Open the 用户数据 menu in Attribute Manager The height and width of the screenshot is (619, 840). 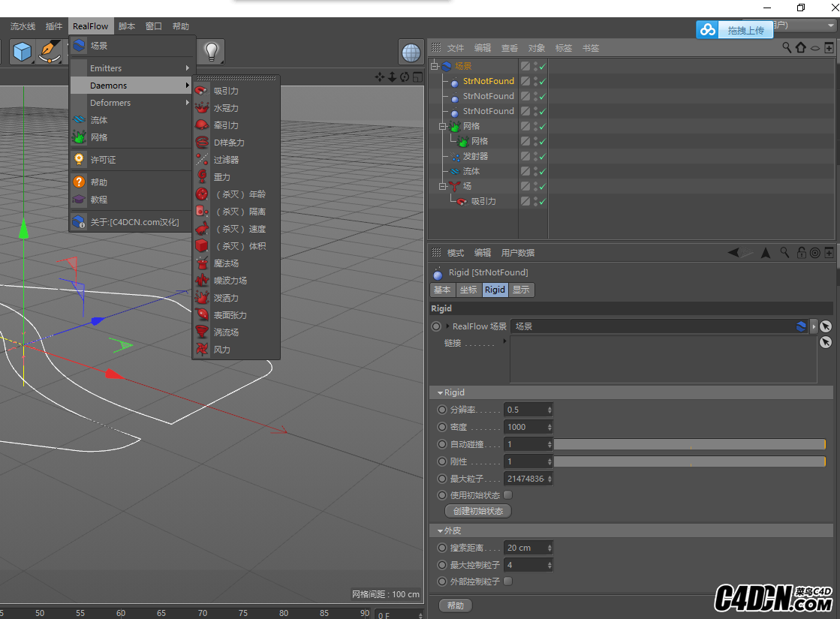[x=517, y=253]
